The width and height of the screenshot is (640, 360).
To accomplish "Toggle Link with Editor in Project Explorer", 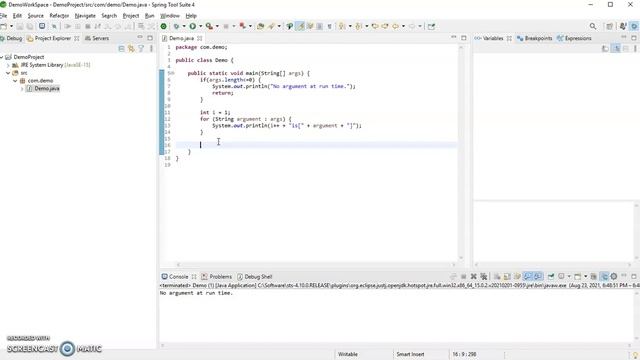I will tap(131, 49).
